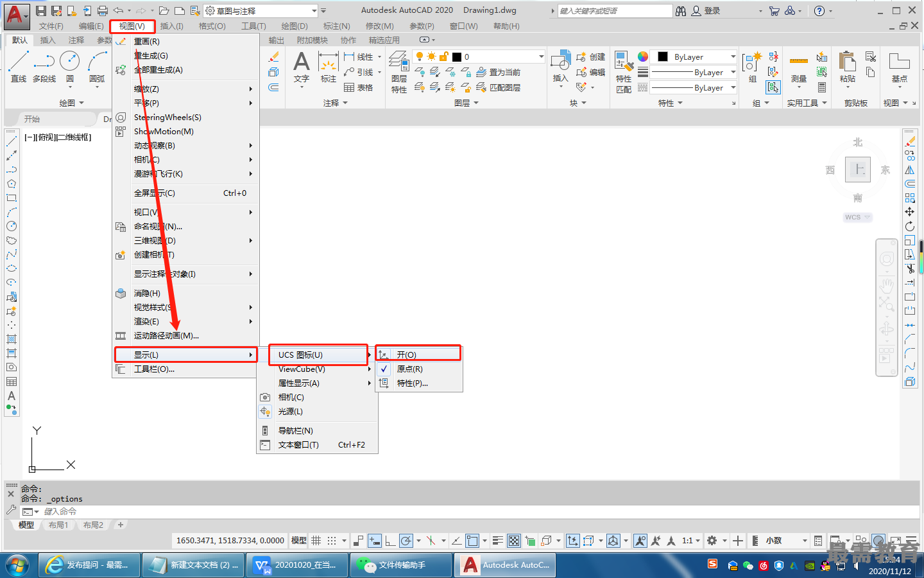
Task: Select the Arc (圆弧) draw tool
Action: [x=97, y=67]
